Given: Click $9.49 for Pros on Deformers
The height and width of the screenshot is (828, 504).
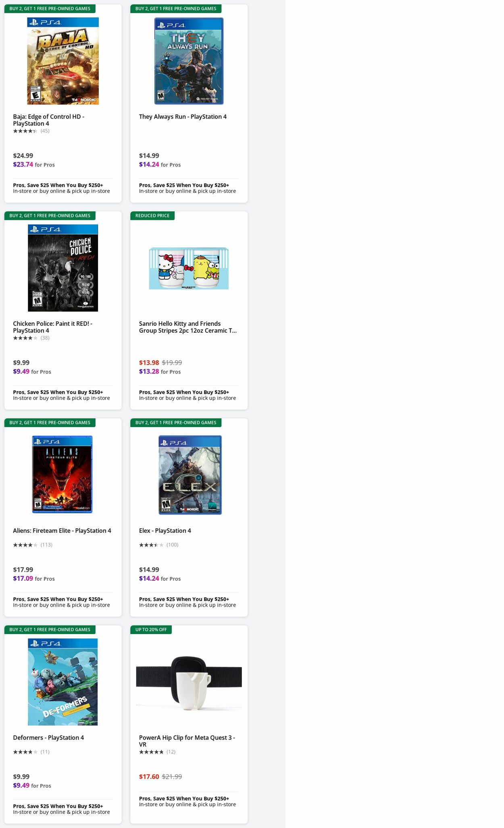Looking at the screenshot, I should coord(32,785).
